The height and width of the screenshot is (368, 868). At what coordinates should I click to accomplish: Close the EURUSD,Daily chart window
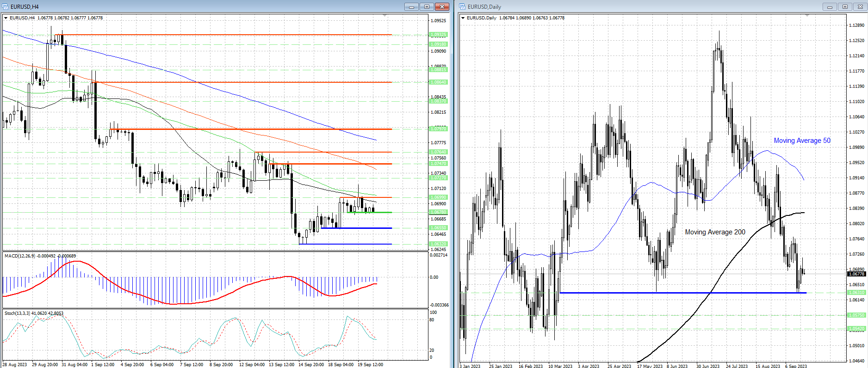point(860,6)
